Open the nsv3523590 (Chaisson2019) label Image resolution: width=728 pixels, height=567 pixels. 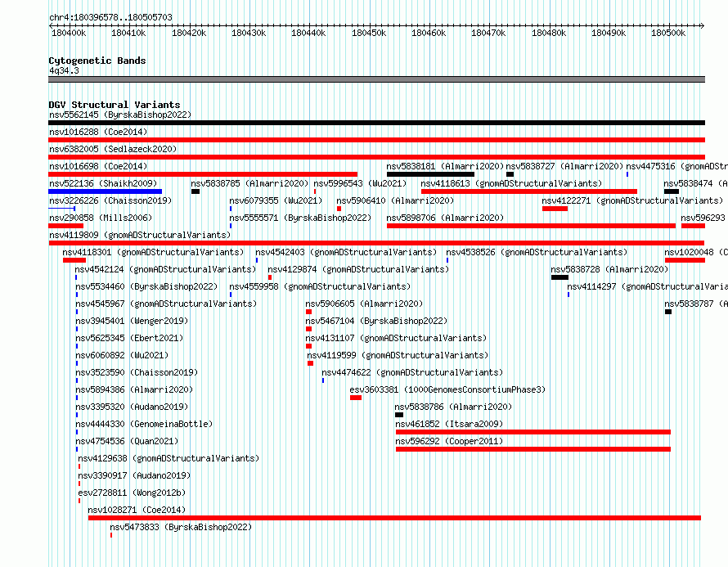point(137,372)
